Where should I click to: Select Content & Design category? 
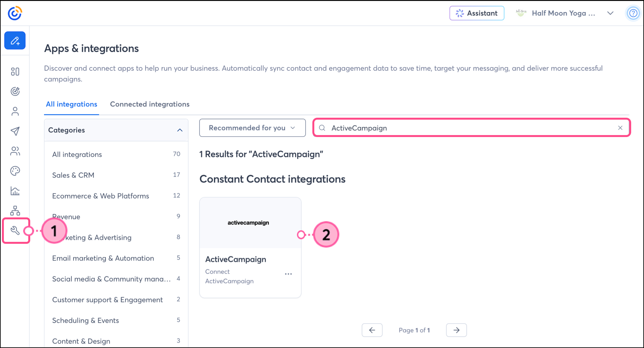pos(116,341)
